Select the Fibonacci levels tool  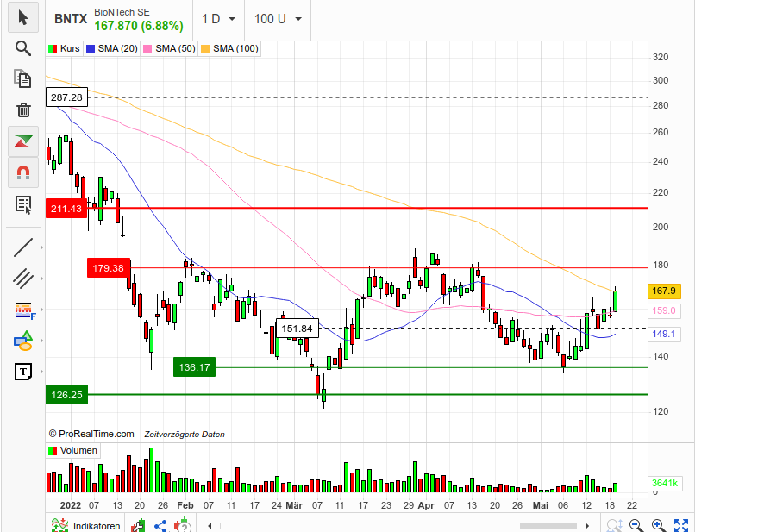pyautogui.click(x=24, y=310)
